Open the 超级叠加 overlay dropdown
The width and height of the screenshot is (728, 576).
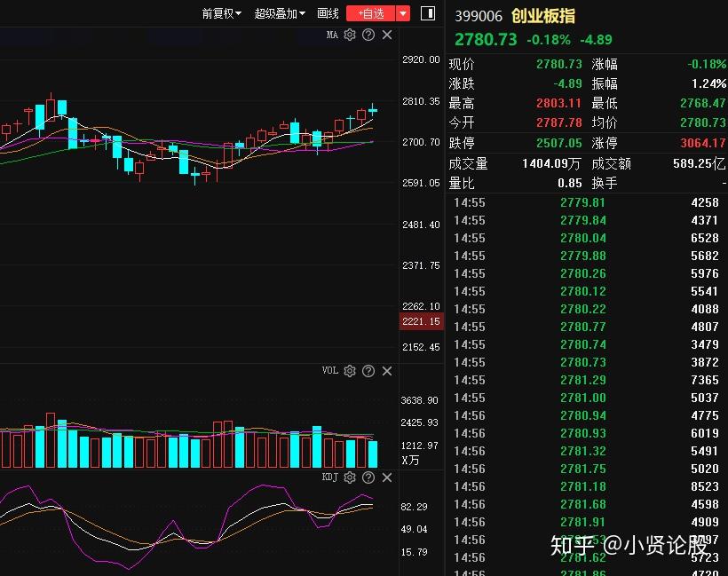click(x=277, y=13)
